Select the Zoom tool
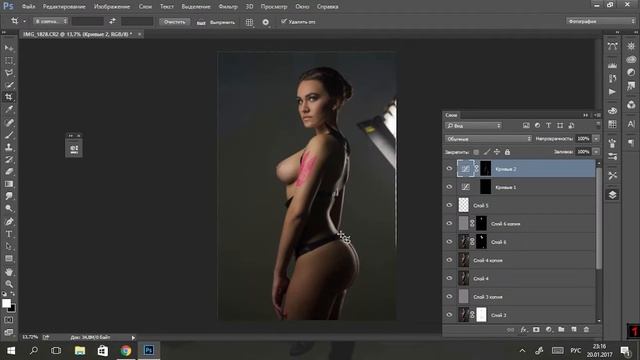Image resolution: width=640 pixels, height=360 pixels. 9,284
